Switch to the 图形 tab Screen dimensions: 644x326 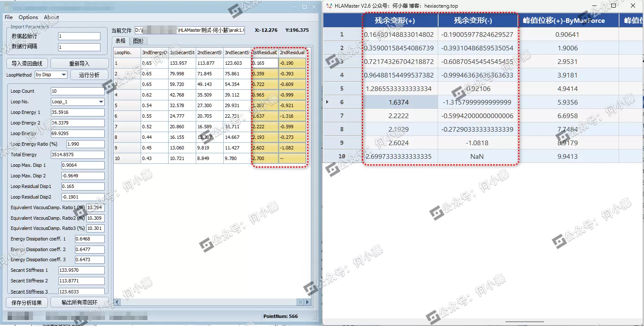tap(138, 41)
